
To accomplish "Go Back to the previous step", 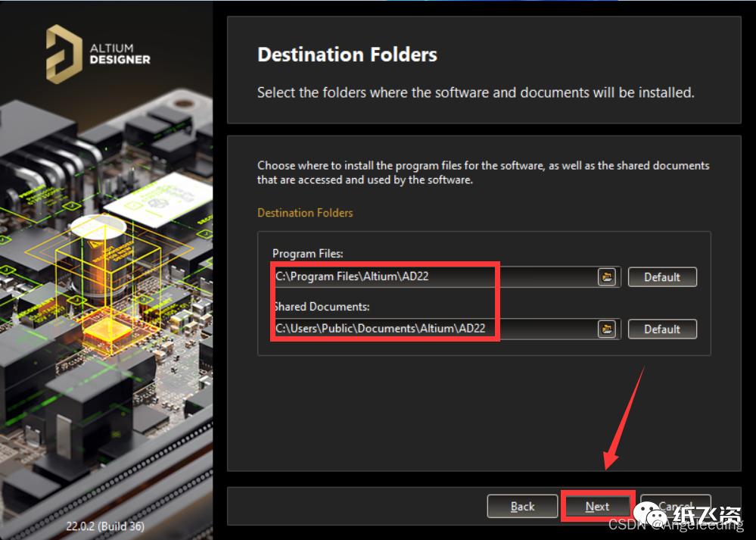I will pos(522,507).
